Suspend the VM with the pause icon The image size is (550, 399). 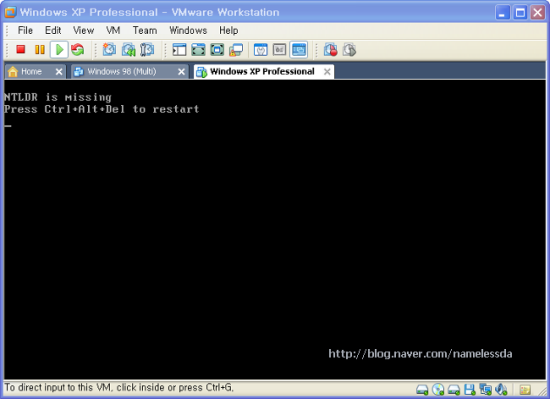(40, 50)
